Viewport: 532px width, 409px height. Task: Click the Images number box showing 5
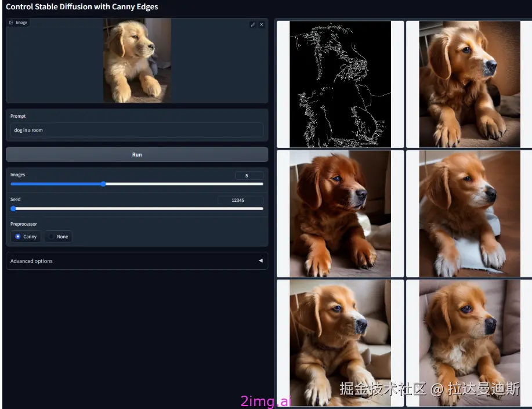coord(249,175)
